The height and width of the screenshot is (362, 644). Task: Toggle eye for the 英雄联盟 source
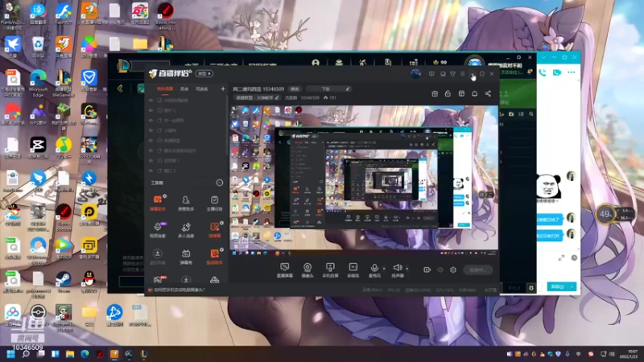click(x=151, y=140)
